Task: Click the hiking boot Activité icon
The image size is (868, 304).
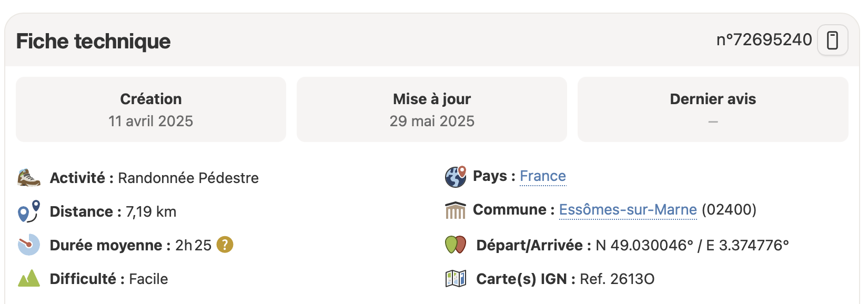Action: pyautogui.click(x=29, y=178)
